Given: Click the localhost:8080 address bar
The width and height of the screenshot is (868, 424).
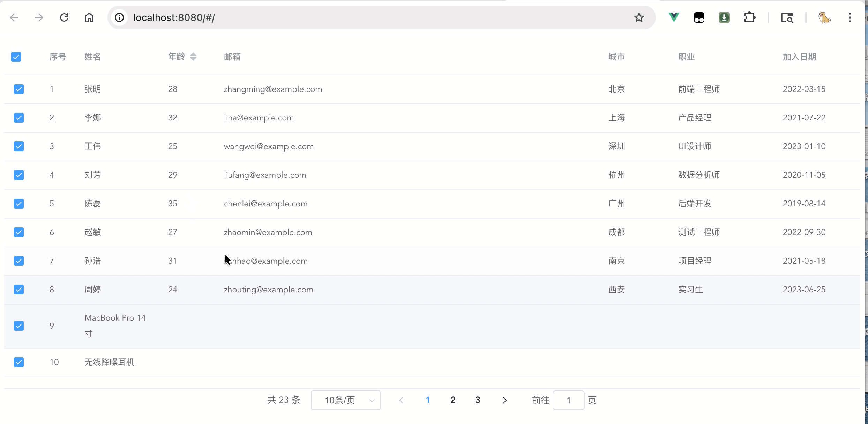Looking at the screenshot, I should point(349,17).
